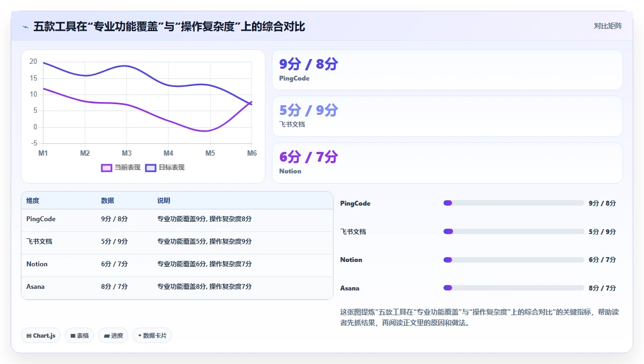
Task: Toggle 当前表现 legend swatch in chart
Action: [x=107, y=168]
